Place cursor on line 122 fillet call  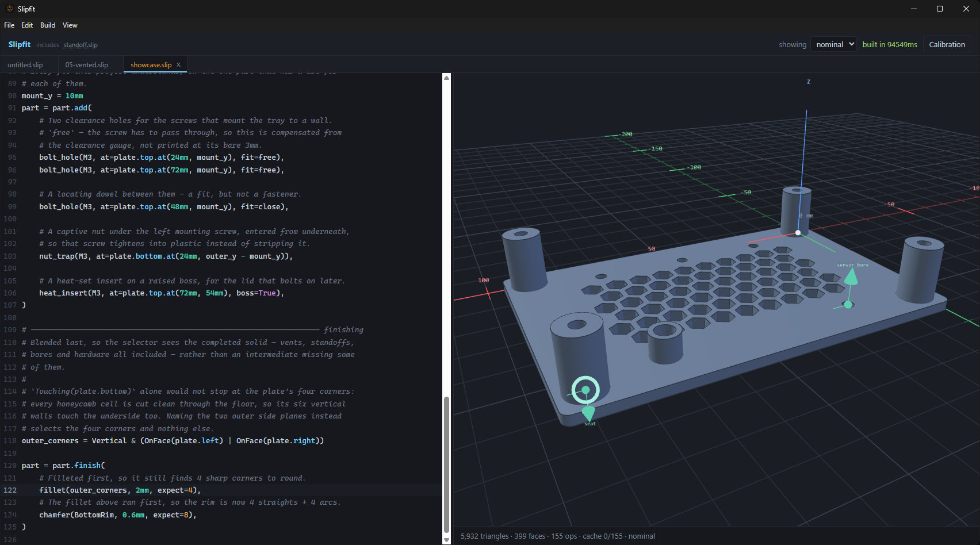click(x=120, y=490)
